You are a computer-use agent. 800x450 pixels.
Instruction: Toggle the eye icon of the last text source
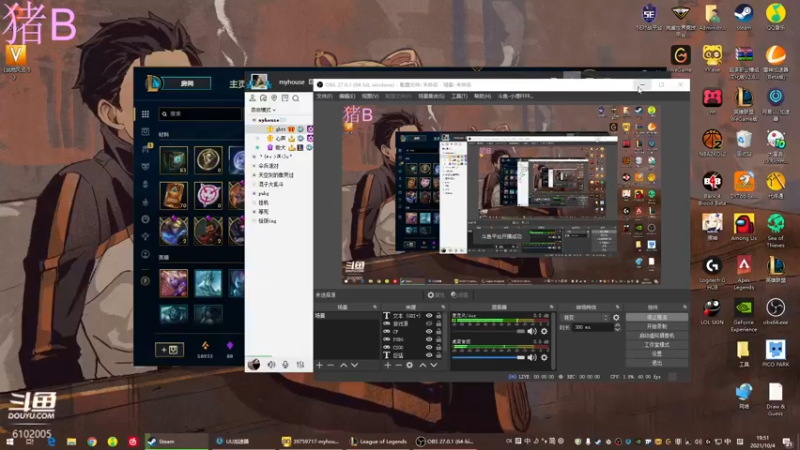[429, 355]
